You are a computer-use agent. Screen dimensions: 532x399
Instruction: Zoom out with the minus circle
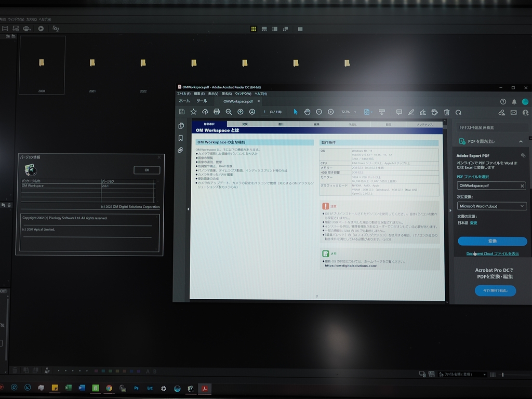click(319, 112)
